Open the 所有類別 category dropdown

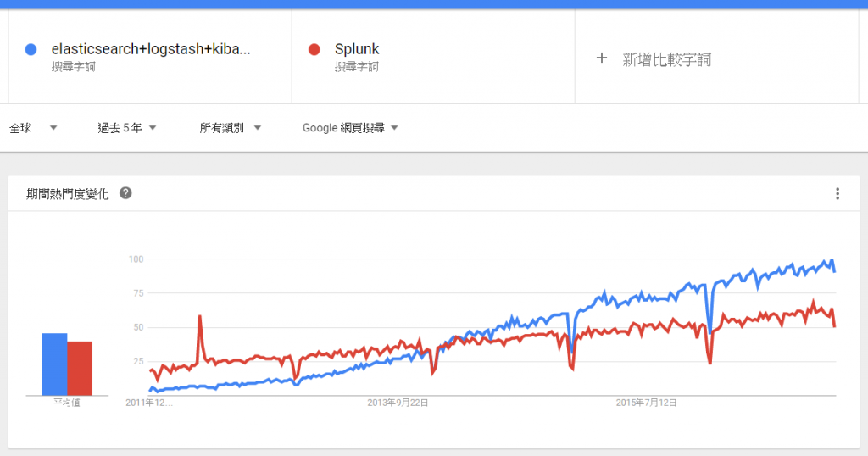point(231,128)
